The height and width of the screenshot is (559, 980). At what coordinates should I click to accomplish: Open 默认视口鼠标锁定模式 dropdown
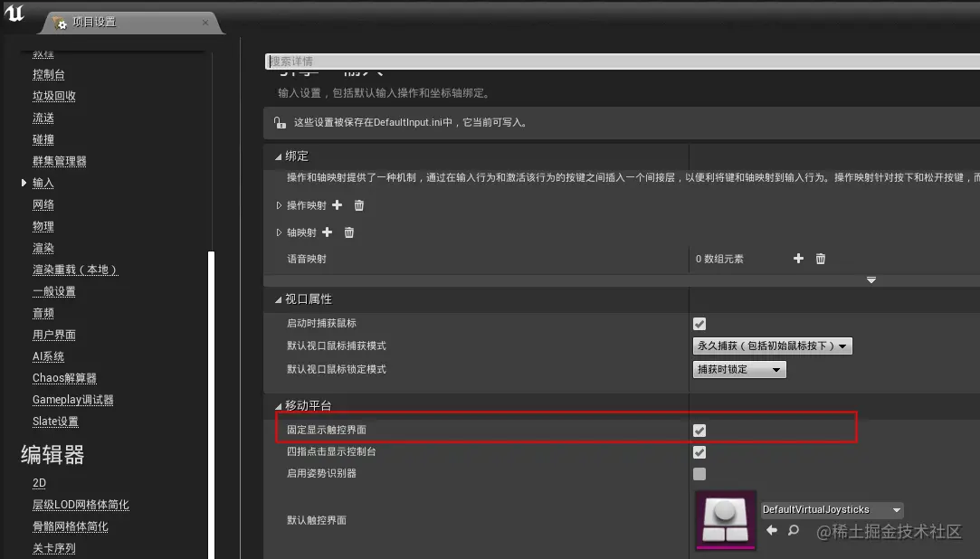pyautogui.click(x=739, y=369)
